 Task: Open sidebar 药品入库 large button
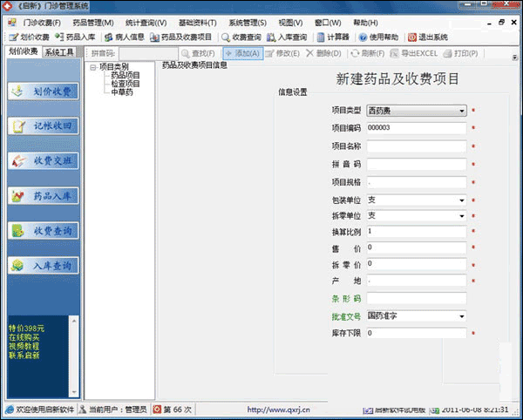click(44, 196)
